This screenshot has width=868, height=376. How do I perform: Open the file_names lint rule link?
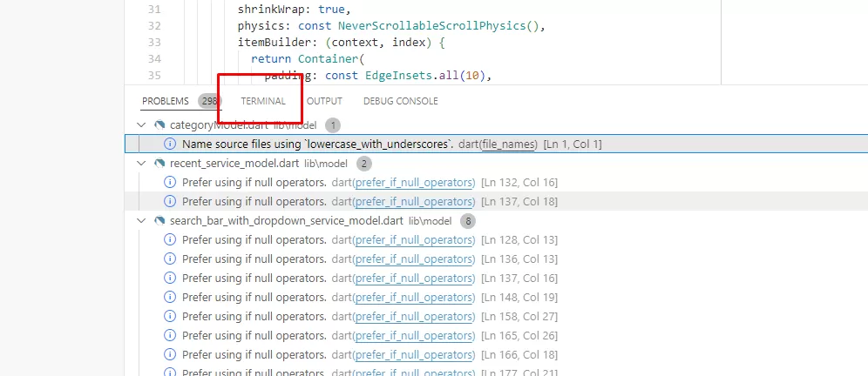pos(507,144)
